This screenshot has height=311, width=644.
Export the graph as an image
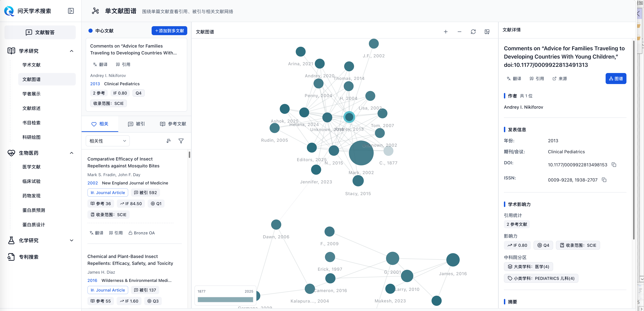point(487,32)
